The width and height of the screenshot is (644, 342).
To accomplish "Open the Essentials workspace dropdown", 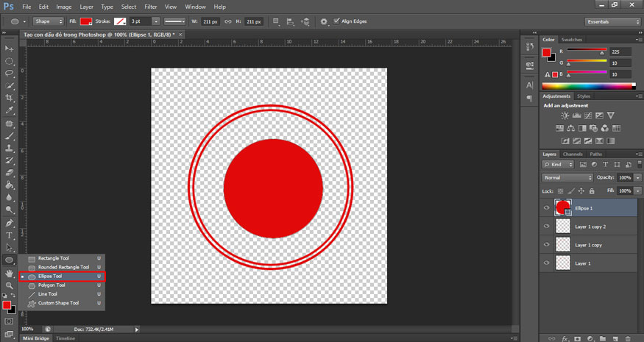I will click(612, 22).
